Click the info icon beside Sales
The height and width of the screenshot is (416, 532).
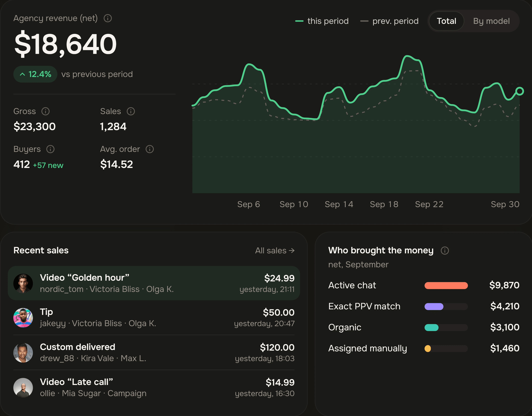click(131, 111)
